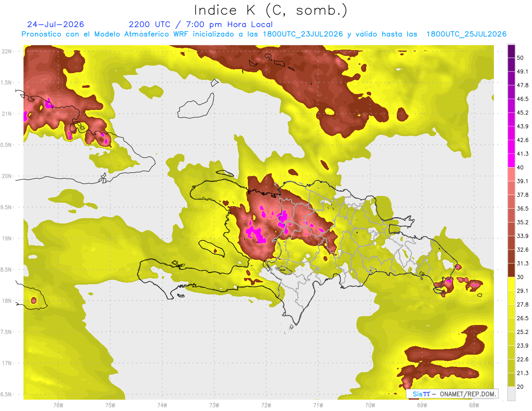532x411 pixels.
Task: Click the colorbar value "45.2"
Action: [523, 112]
